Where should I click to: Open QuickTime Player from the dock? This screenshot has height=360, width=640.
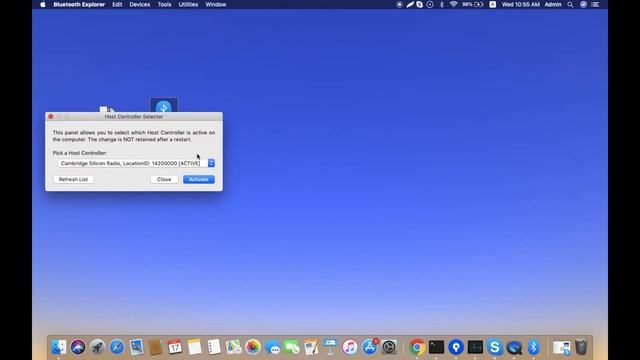(x=514, y=347)
